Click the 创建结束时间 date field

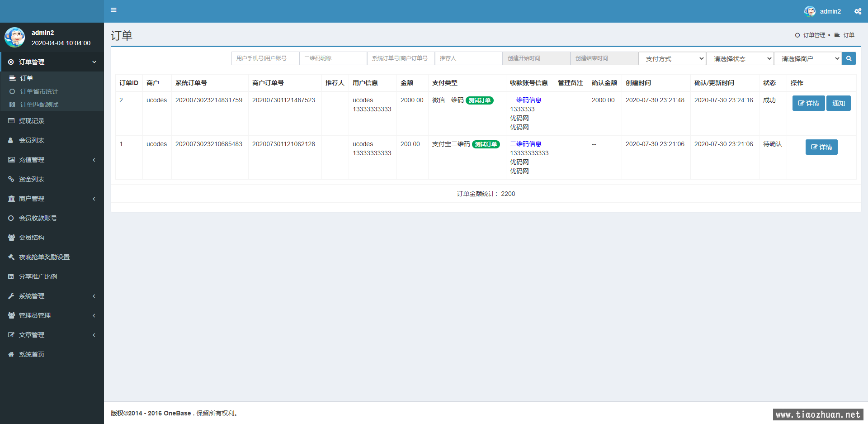pyautogui.click(x=604, y=58)
